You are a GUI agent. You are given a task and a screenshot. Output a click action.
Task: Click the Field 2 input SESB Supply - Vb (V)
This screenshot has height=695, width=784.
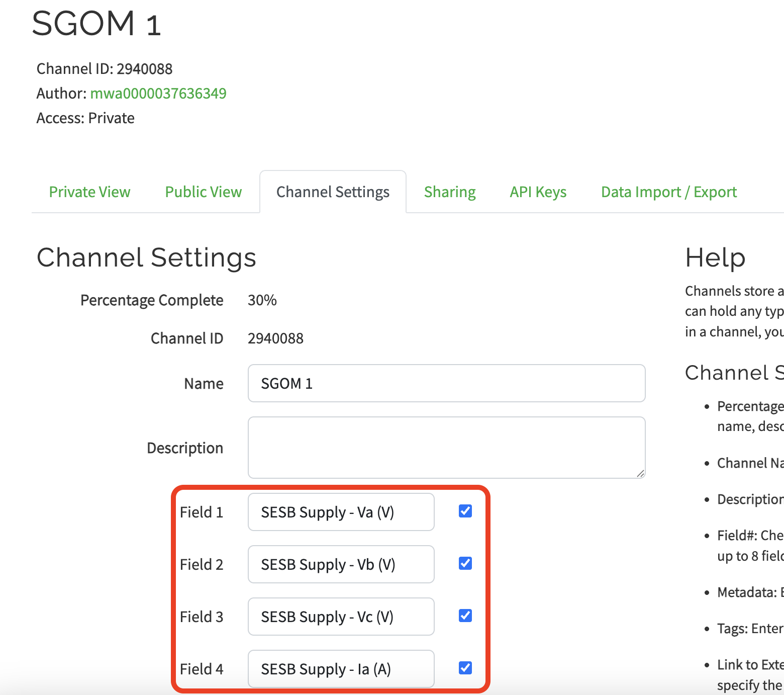(x=341, y=565)
